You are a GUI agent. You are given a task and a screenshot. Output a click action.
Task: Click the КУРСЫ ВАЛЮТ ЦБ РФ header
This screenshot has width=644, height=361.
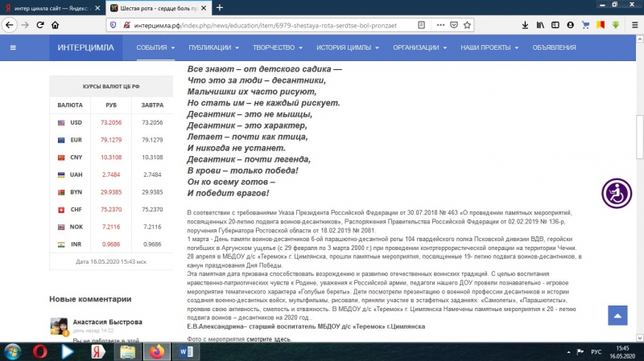click(x=111, y=87)
